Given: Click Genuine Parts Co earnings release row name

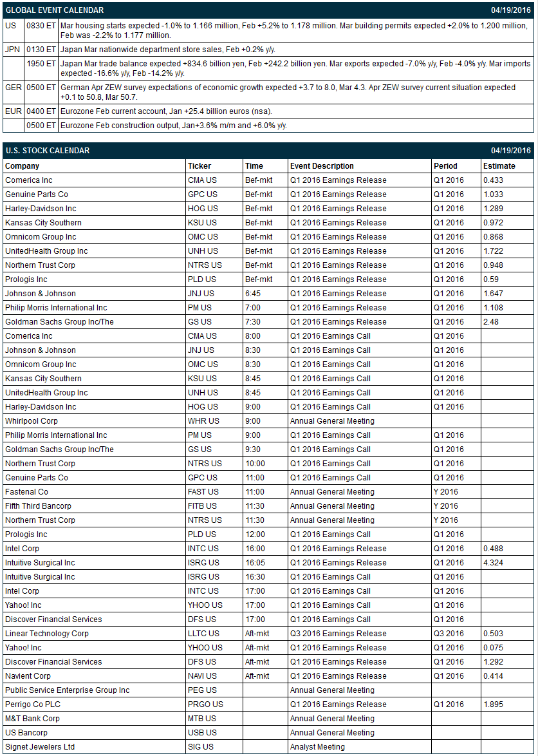Looking at the screenshot, I should click(x=37, y=194).
